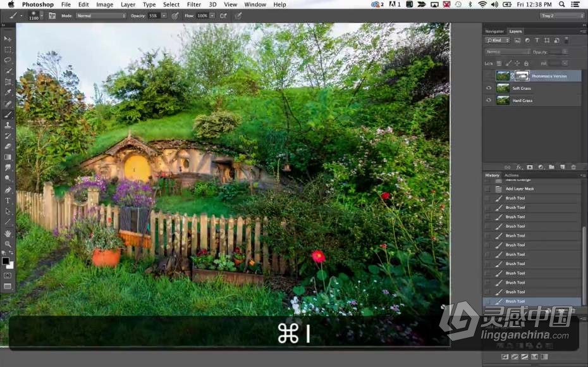Select the Brush tool in the toolbox

tap(8, 115)
